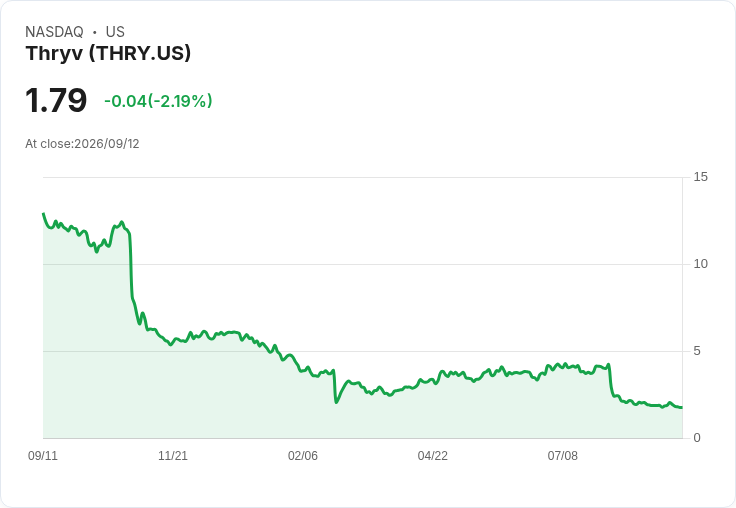The height and width of the screenshot is (508, 736).
Task: Click the 02/06 date axis label
Action: (x=303, y=455)
